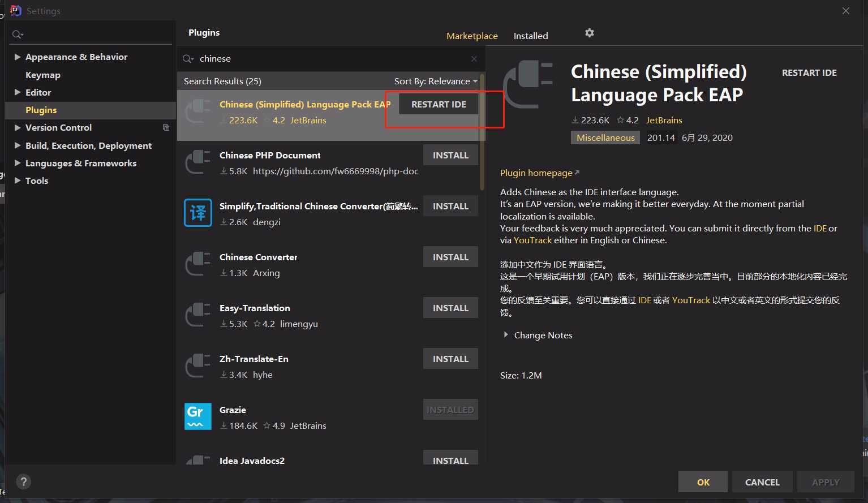Viewport: 868px width, 503px height.
Task: Click the Simplify Traditional Chinese Converter logo
Action: click(x=198, y=213)
